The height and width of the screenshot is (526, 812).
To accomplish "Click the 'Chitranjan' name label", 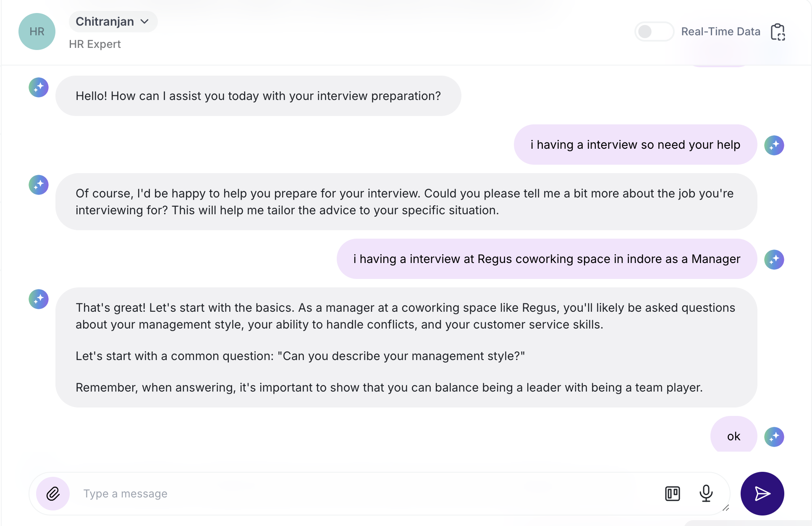I will [x=104, y=21].
